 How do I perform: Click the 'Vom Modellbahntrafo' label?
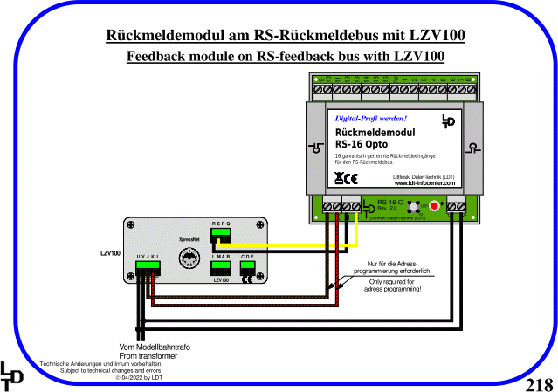coord(155,347)
